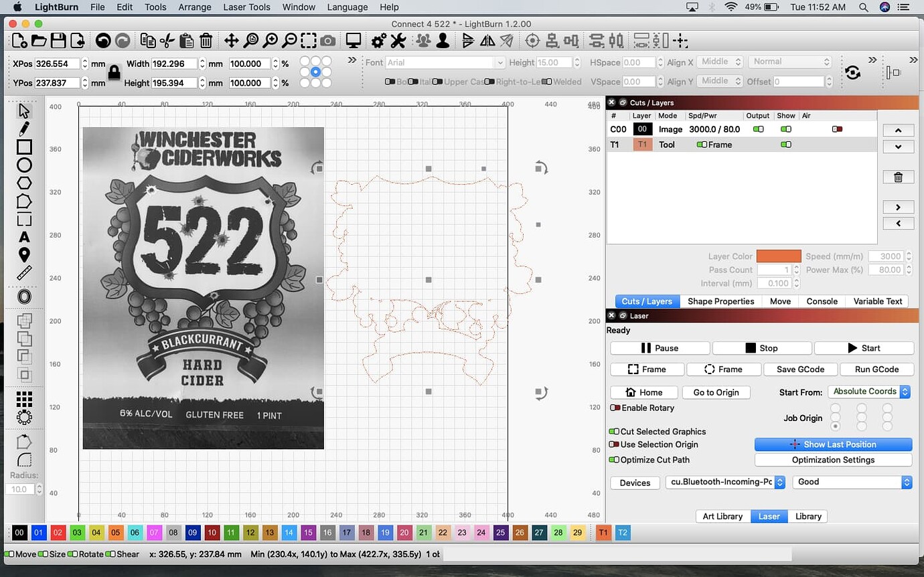Switch to the Console tab
Screen dimensions: 924x577
(x=822, y=301)
